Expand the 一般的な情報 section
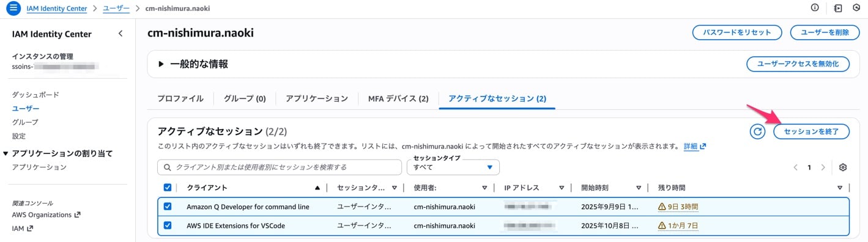The height and width of the screenshot is (242, 868). coord(161,64)
